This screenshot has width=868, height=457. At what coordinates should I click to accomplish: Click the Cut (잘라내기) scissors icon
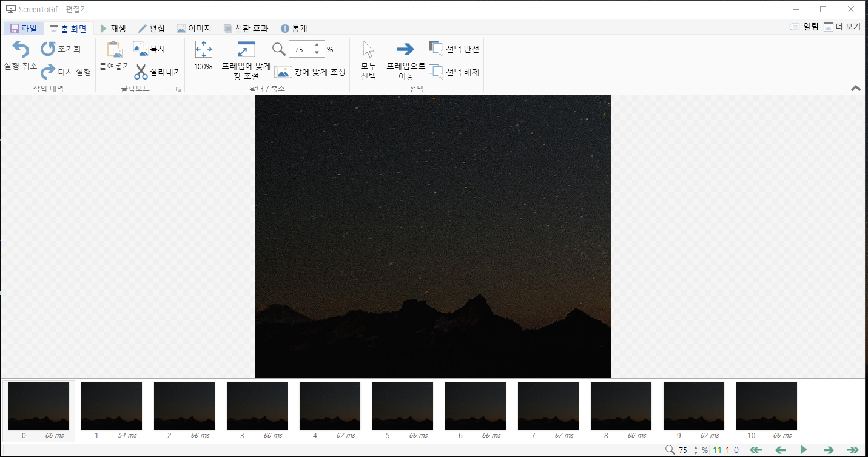pos(141,72)
